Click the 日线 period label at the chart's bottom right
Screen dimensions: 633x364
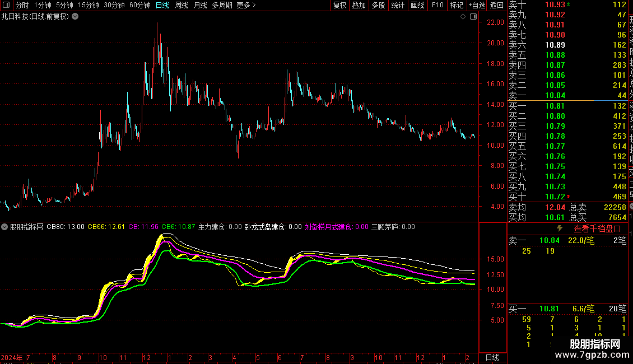(492, 357)
